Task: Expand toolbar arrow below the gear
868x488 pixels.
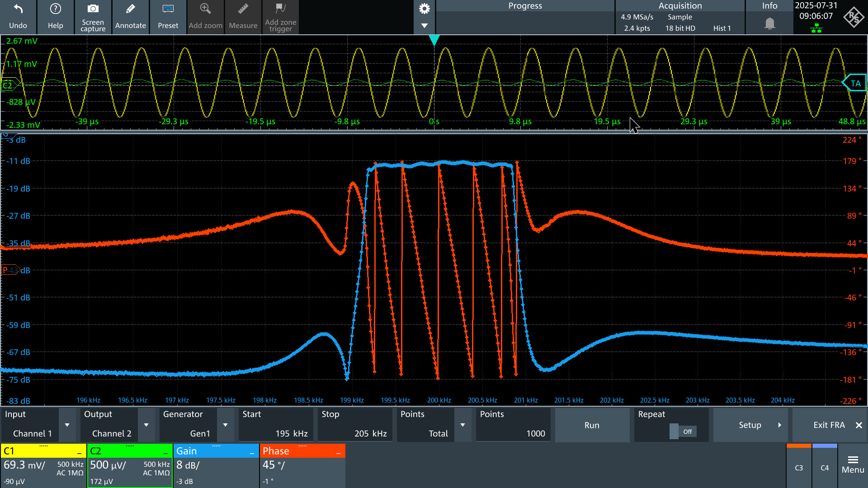Action: [425, 26]
